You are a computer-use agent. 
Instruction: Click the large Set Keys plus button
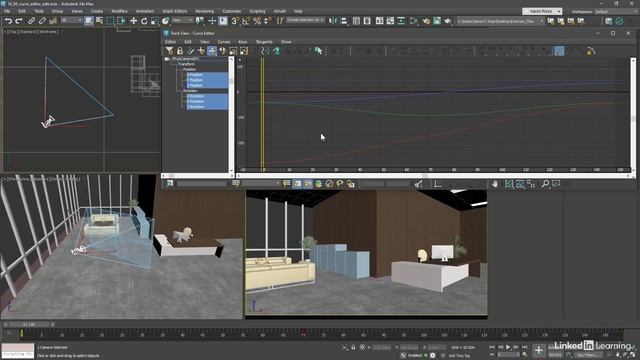[x=538, y=350]
